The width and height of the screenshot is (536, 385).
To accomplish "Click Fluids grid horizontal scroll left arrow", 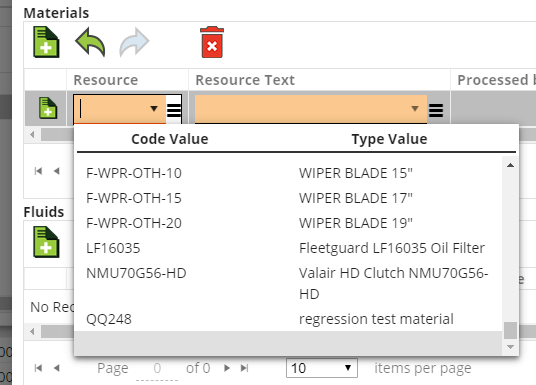I will point(32,331).
